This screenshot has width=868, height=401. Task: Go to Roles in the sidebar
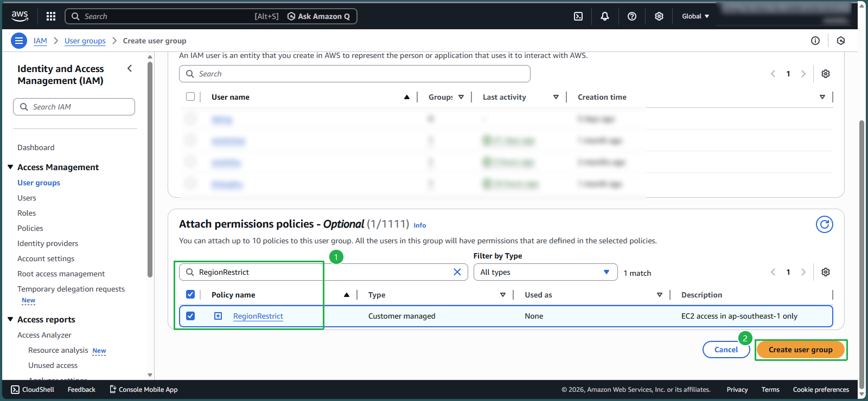coord(27,213)
